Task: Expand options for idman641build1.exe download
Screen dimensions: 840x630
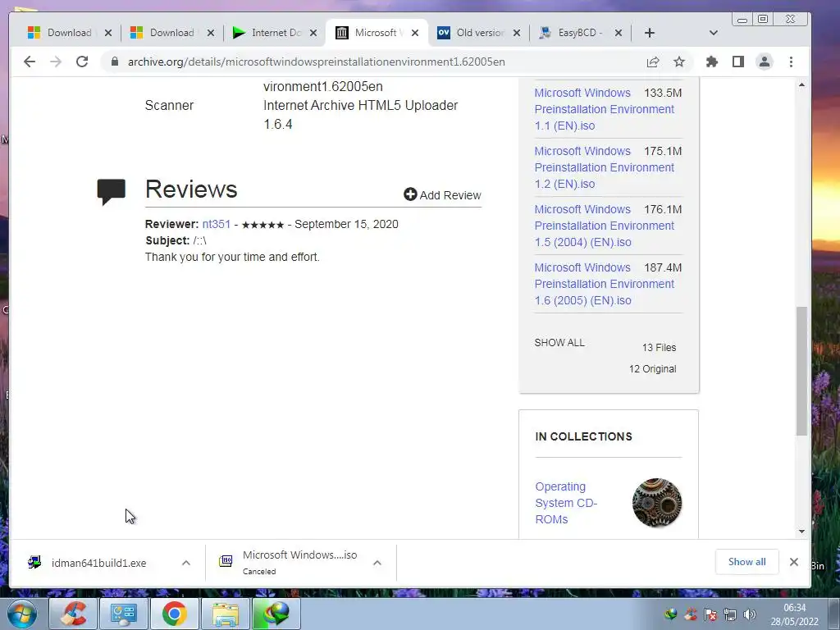Action: pyautogui.click(x=186, y=563)
